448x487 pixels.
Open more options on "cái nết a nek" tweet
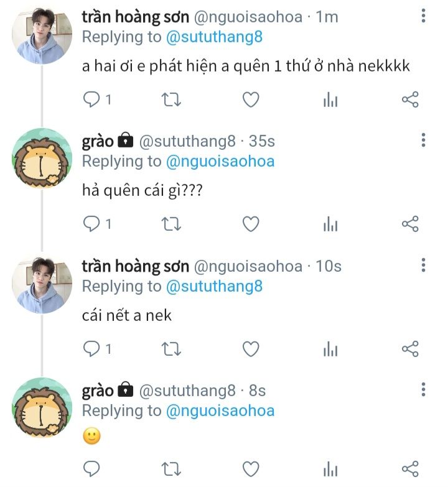pyautogui.click(x=423, y=266)
